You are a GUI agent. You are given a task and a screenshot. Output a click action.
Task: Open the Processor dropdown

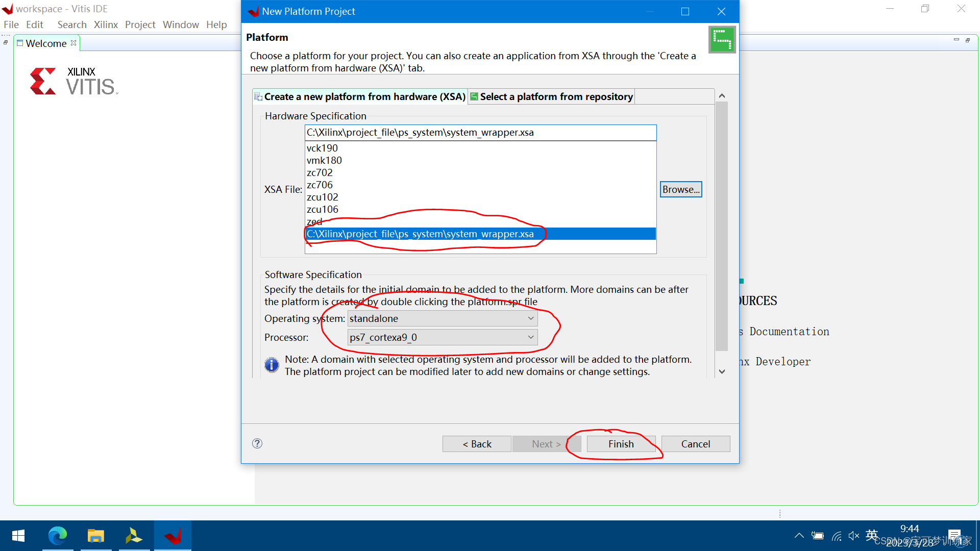point(443,337)
